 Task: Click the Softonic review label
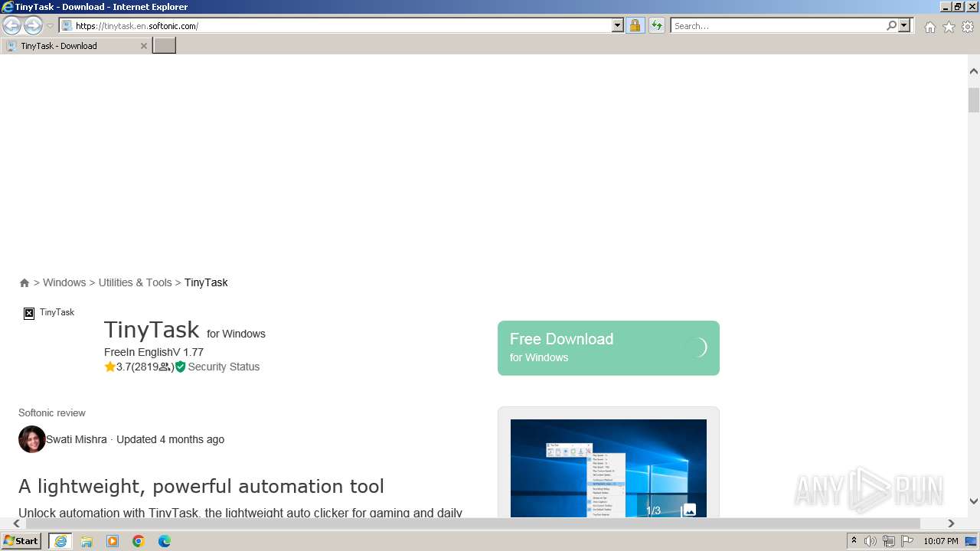point(52,412)
